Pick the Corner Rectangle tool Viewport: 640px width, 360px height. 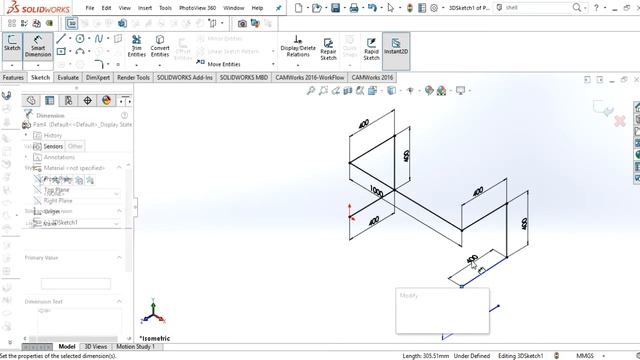(x=61, y=51)
